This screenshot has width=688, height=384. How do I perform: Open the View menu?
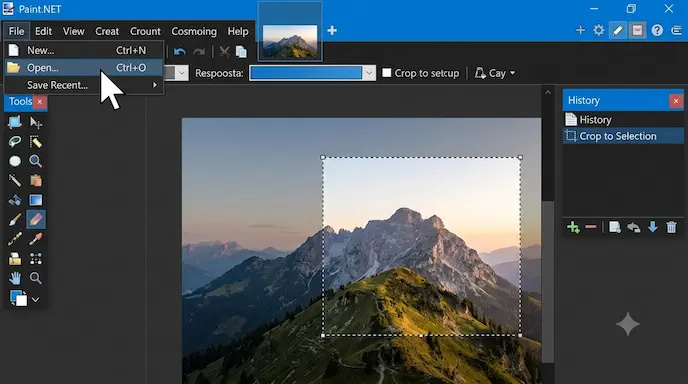(x=73, y=31)
